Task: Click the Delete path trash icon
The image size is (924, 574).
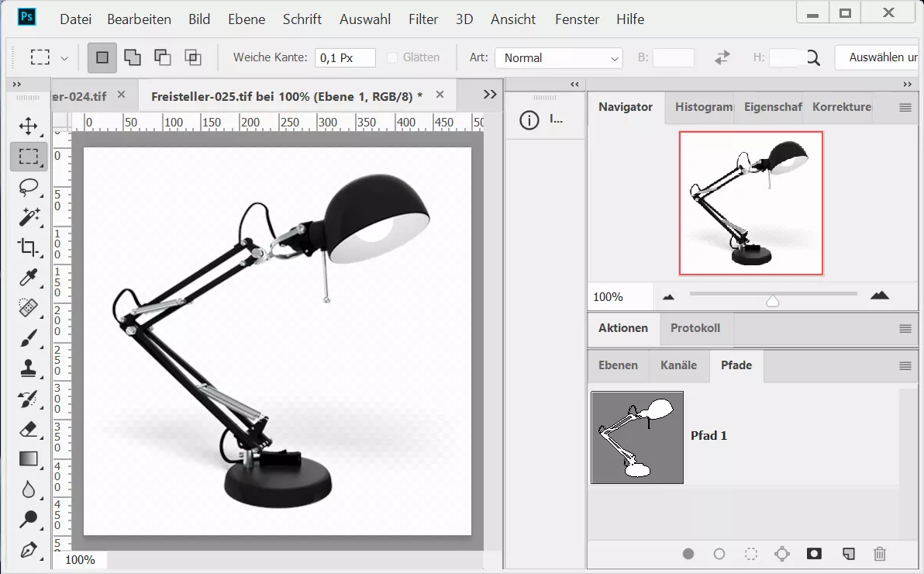Action: point(879,554)
